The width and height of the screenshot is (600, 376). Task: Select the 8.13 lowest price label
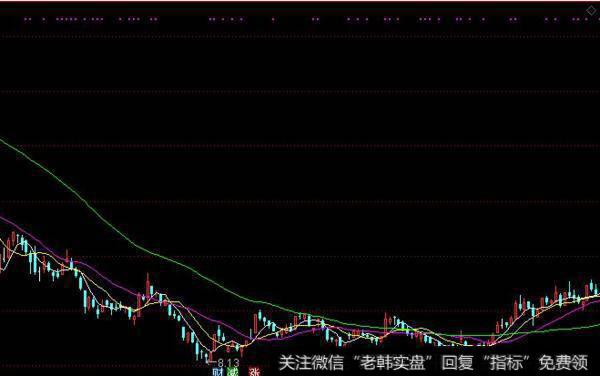click(228, 363)
